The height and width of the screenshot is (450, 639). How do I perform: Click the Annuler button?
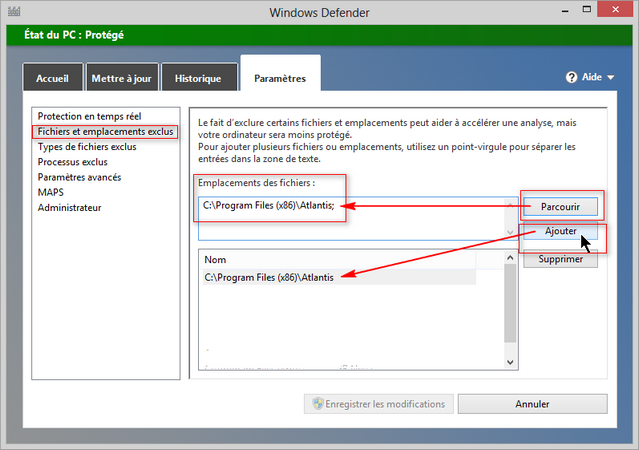pos(532,404)
